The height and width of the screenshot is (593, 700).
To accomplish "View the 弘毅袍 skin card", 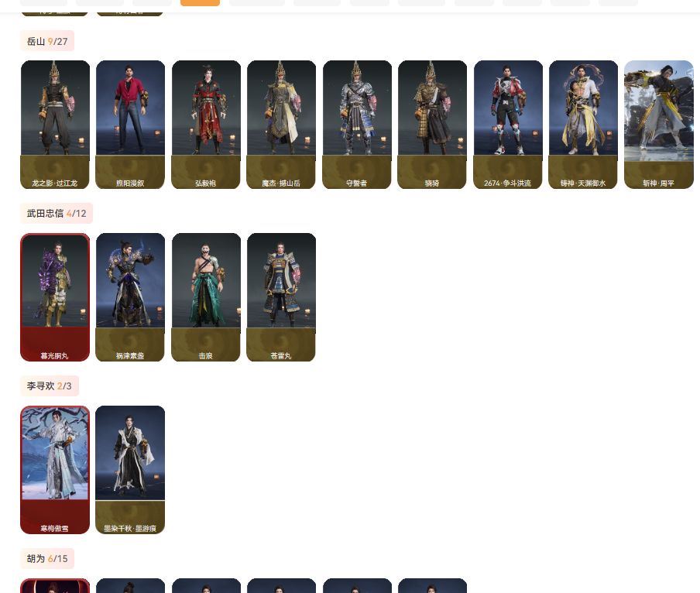I will click(206, 125).
